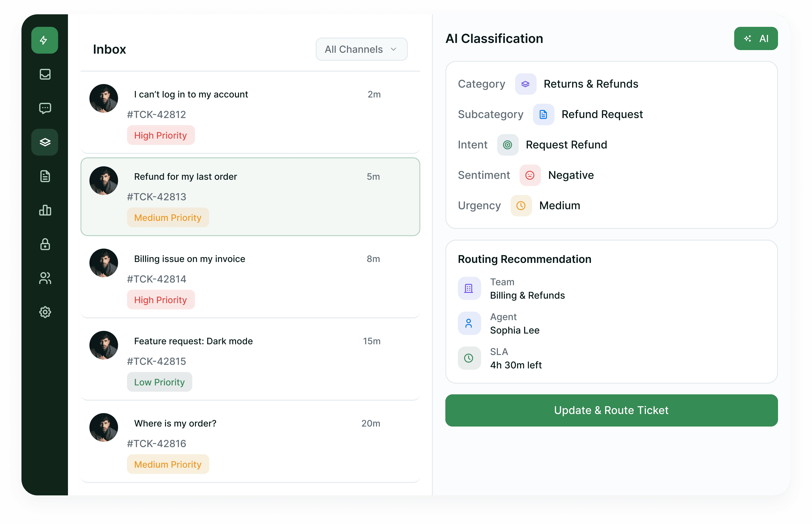The height and width of the screenshot is (524, 812).
Task: Expand the All Channels dropdown
Action: tap(362, 49)
